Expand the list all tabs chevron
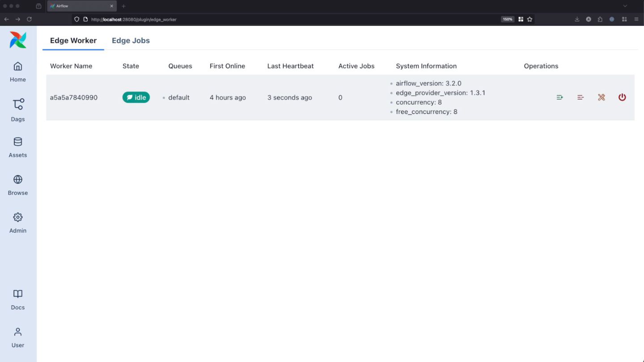Image resolution: width=644 pixels, height=362 pixels. pos(625,6)
